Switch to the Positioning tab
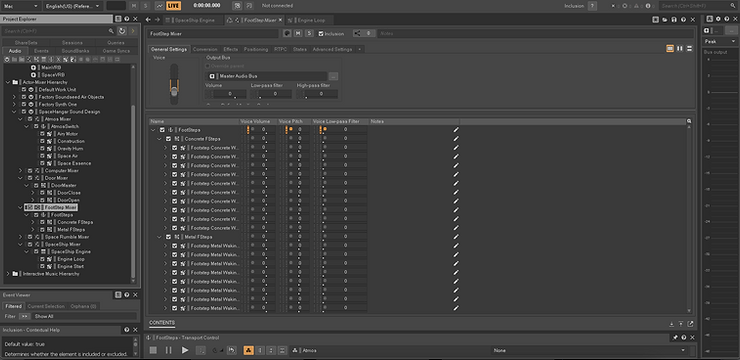This screenshot has height=360, width=740. pyautogui.click(x=256, y=49)
